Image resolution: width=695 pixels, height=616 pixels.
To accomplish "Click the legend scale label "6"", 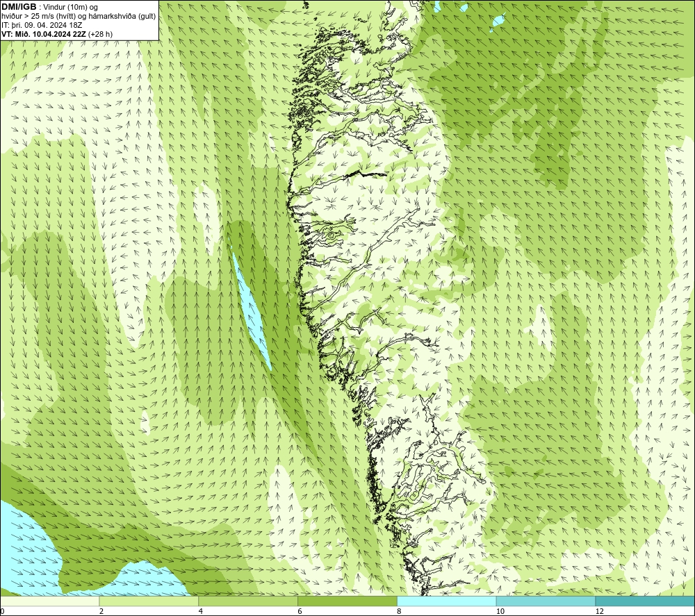I will click(300, 611).
